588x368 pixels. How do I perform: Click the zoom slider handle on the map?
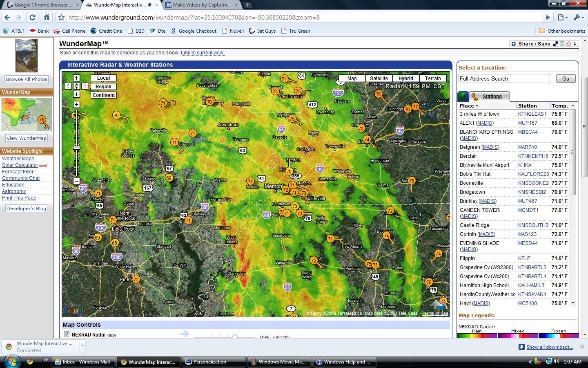point(76,148)
